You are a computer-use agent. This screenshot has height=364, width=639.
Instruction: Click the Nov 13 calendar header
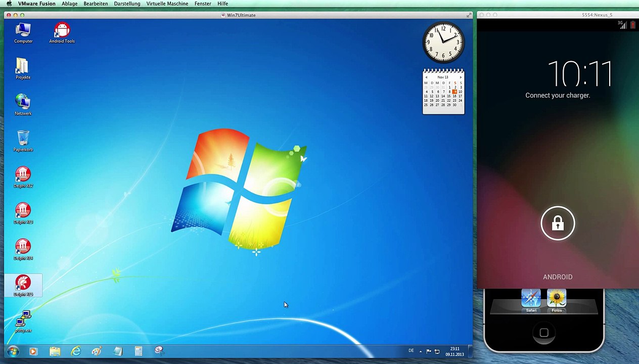[443, 77]
